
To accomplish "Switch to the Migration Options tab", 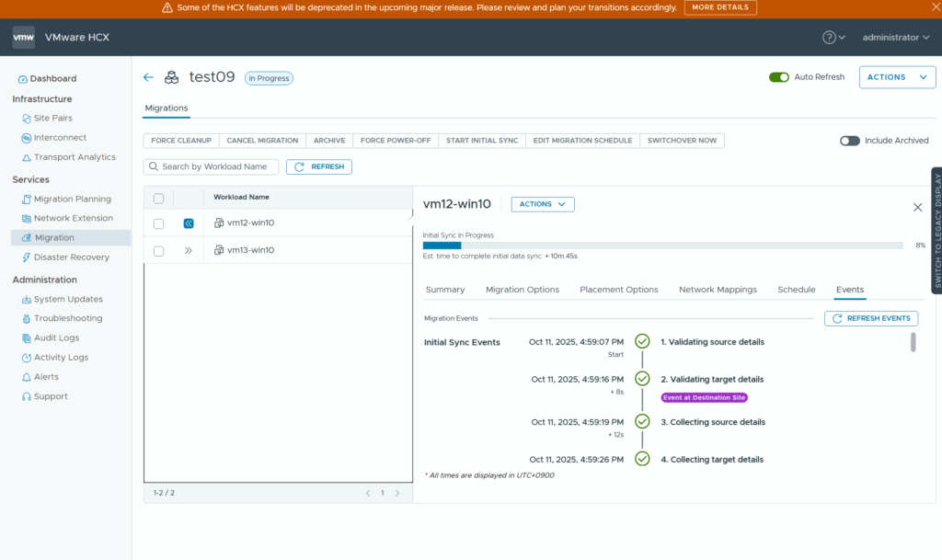I will (522, 290).
